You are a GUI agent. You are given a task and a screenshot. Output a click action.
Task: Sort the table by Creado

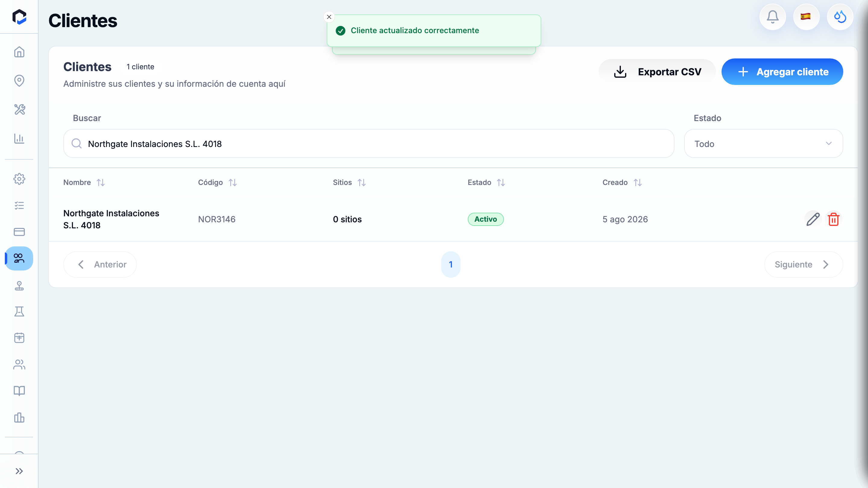tap(622, 183)
